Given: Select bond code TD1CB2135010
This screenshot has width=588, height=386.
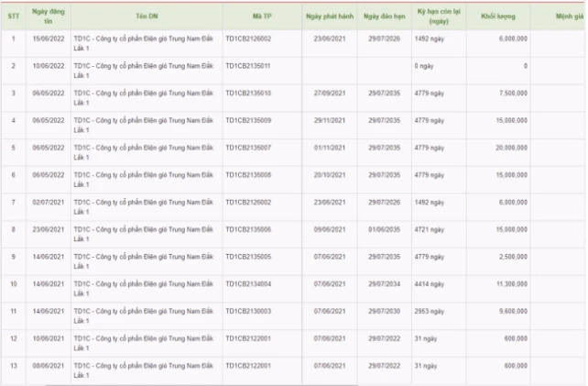Looking at the screenshot, I should 248,93.
